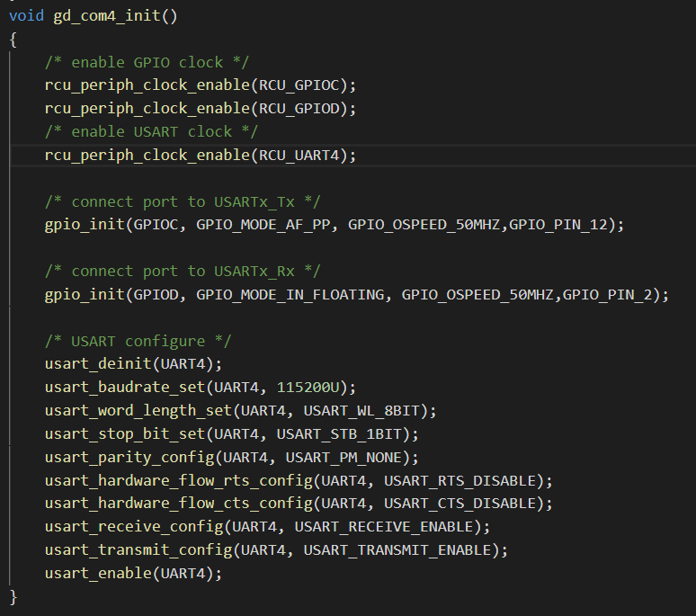Click the USART_CTS_DISABLE argument
Screen dimensions: 696x616
click(460, 504)
